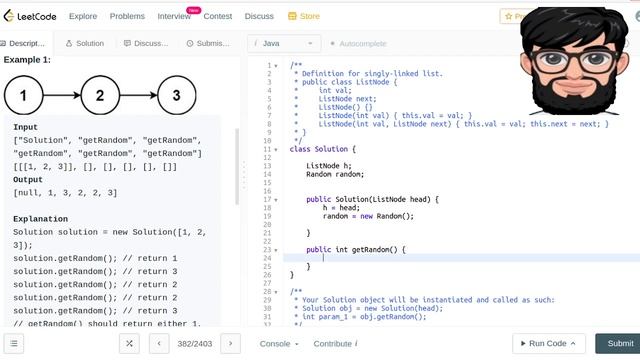The height and width of the screenshot is (360, 640).
Task: Open the Interview menu
Action: point(174,16)
